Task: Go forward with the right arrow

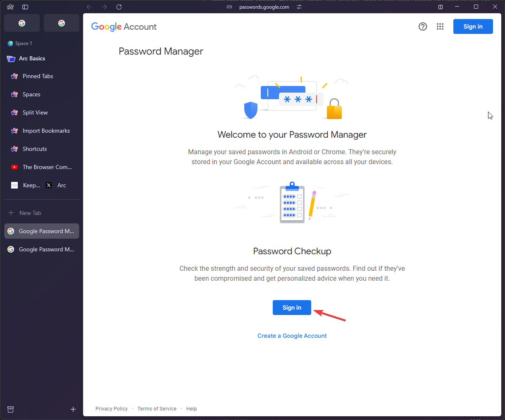Action: coord(104,7)
